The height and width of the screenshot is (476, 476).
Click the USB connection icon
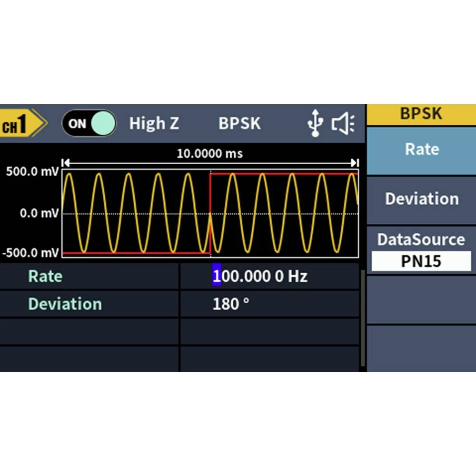[315, 124]
